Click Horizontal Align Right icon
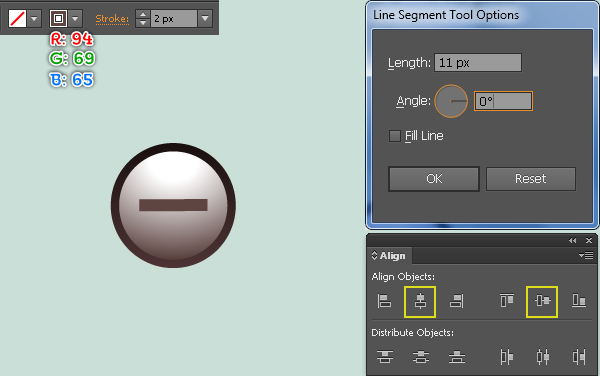Viewport: 600px width, 376px height. coord(457,301)
